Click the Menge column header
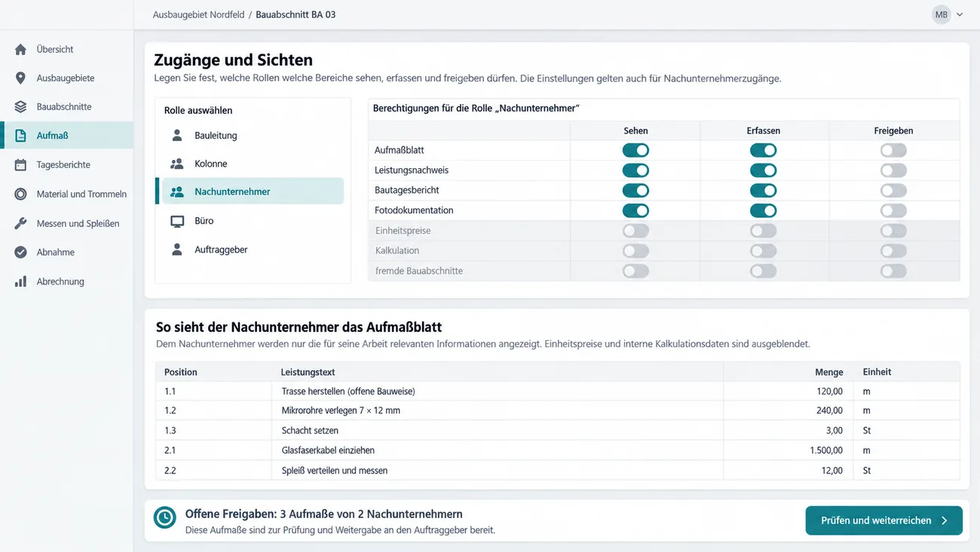Image resolution: width=980 pixels, height=552 pixels. [x=828, y=372]
